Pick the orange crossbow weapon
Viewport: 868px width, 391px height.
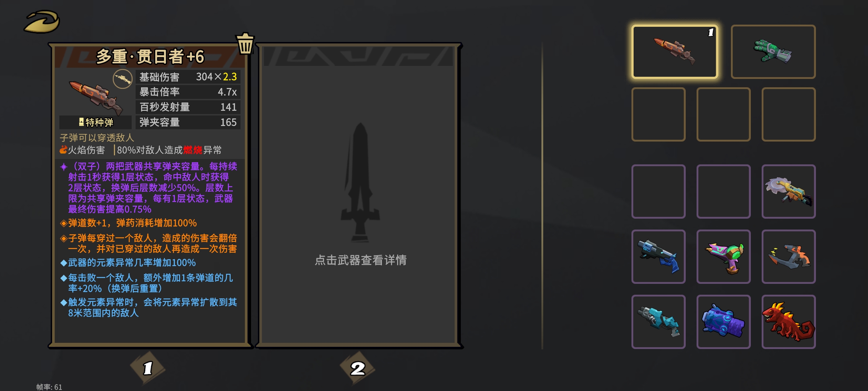click(x=788, y=256)
